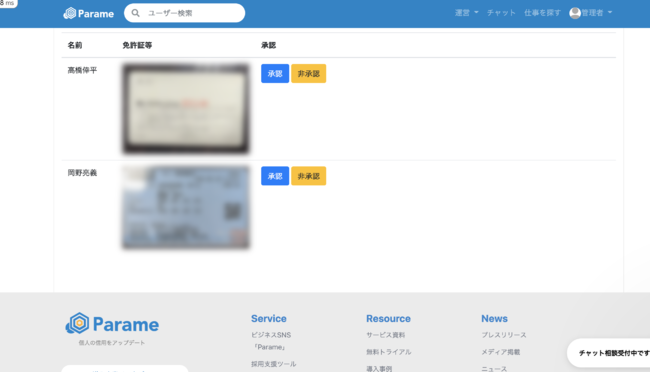Viewport: 650px width, 373px height.
Task: Open the チャット menu item
Action: pyautogui.click(x=501, y=13)
